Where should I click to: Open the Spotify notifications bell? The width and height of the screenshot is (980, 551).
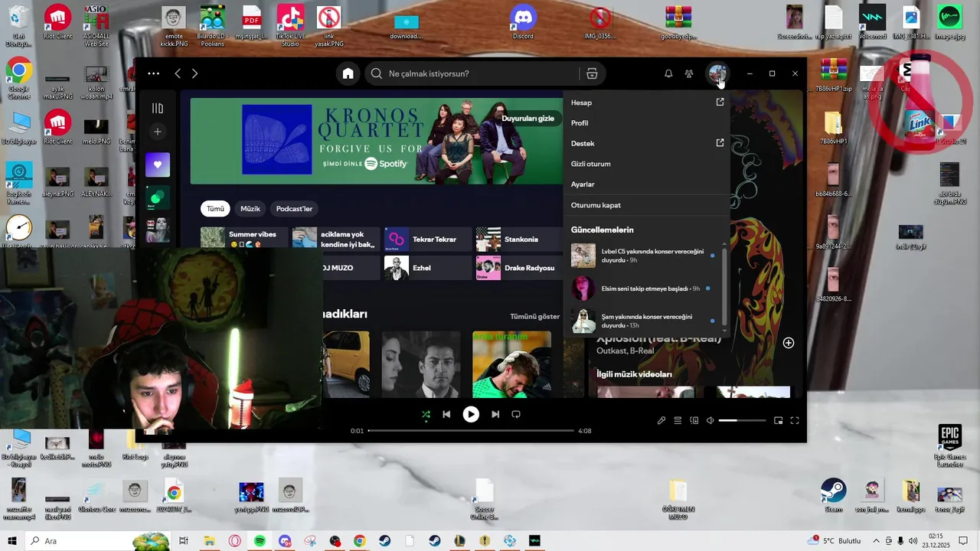668,73
